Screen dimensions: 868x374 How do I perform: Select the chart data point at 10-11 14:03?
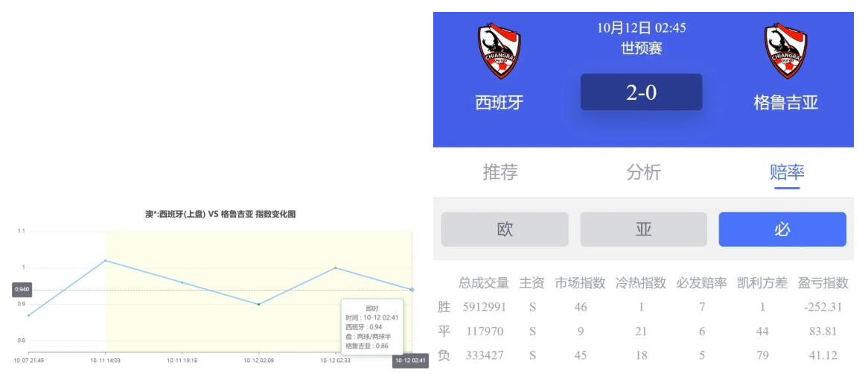click(x=105, y=261)
